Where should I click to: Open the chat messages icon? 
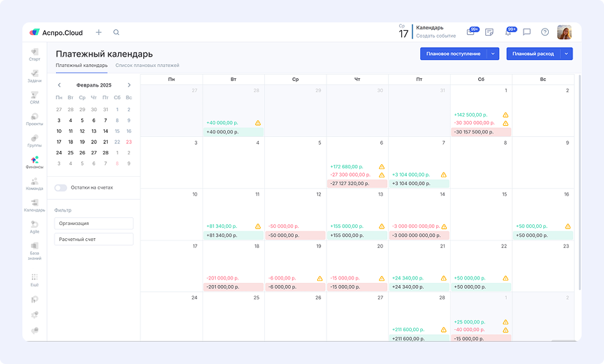pyautogui.click(x=526, y=32)
